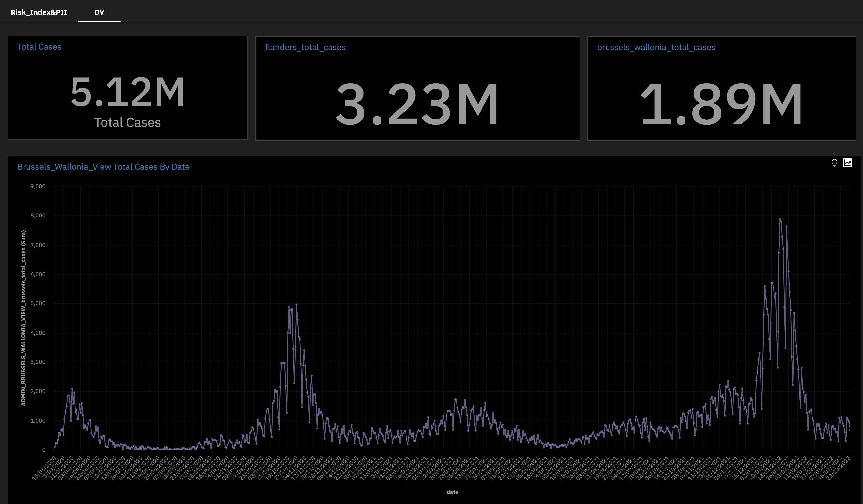Switch to the Risk_Index&PII tab
Viewport: 863px width, 504px height.
tap(39, 12)
